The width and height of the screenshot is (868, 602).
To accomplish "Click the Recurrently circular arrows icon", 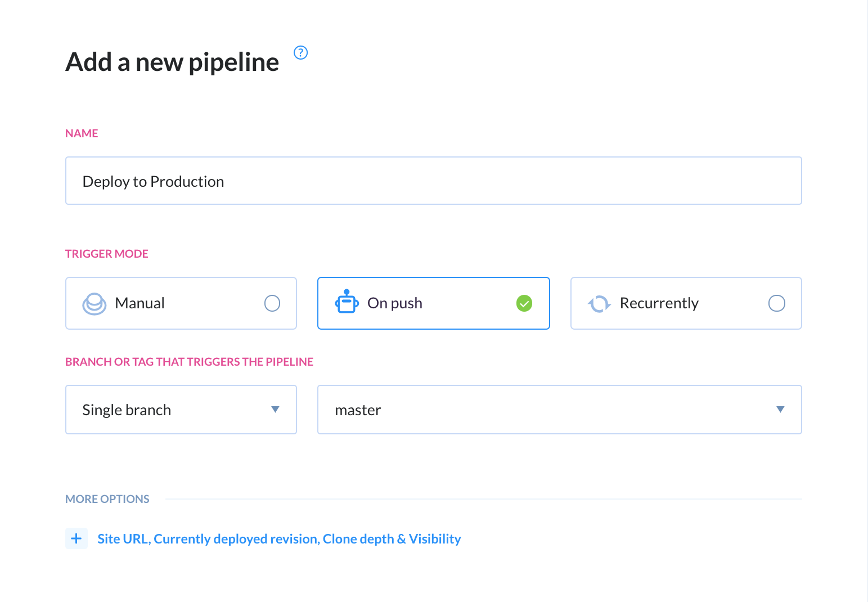I will click(599, 304).
